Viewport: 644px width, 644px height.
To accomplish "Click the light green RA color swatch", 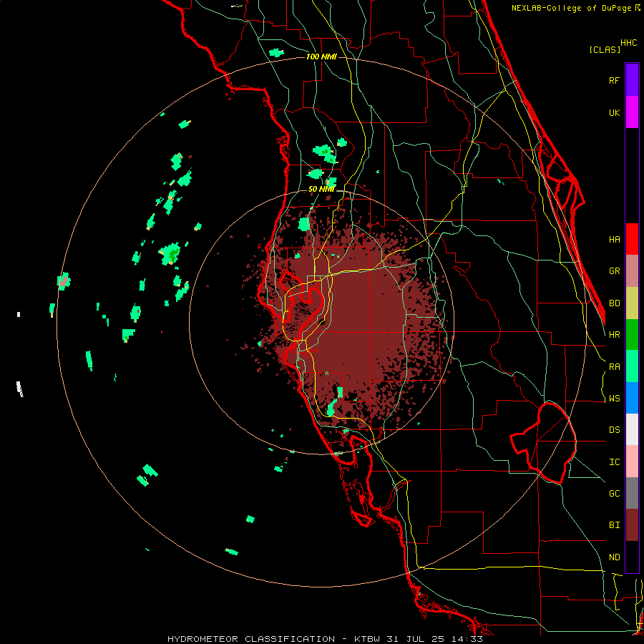I will 632,366.
